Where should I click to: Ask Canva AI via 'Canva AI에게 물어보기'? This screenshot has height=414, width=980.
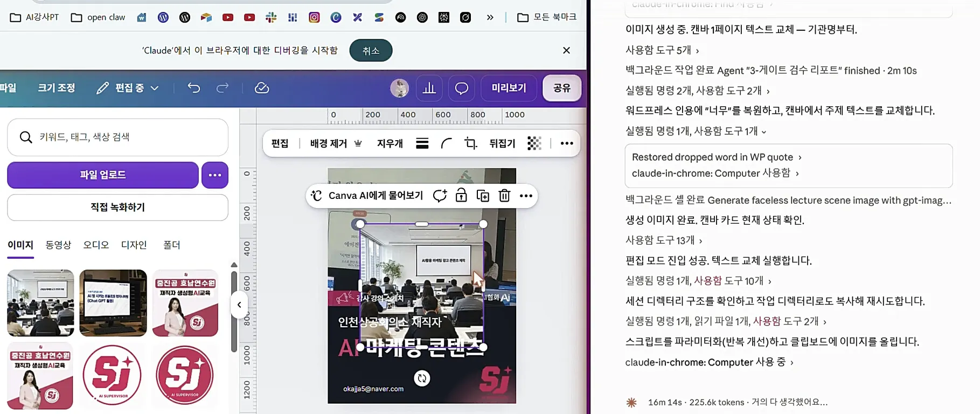tap(369, 196)
